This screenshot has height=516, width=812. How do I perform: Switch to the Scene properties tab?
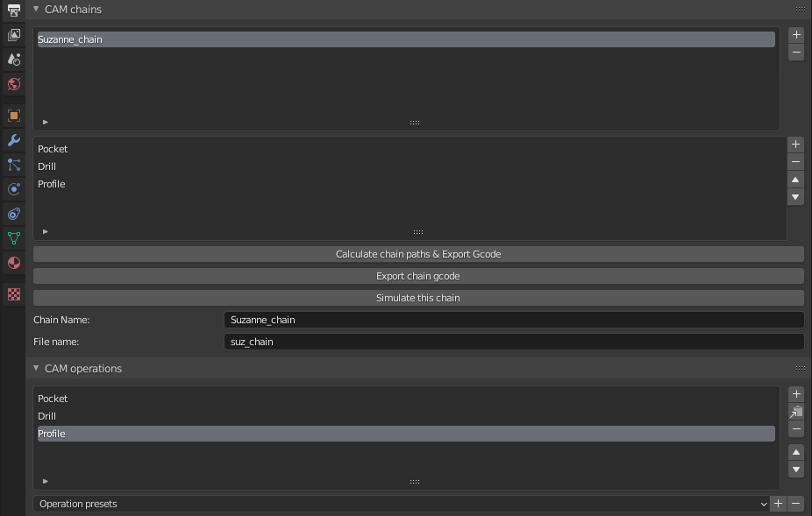[13, 60]
